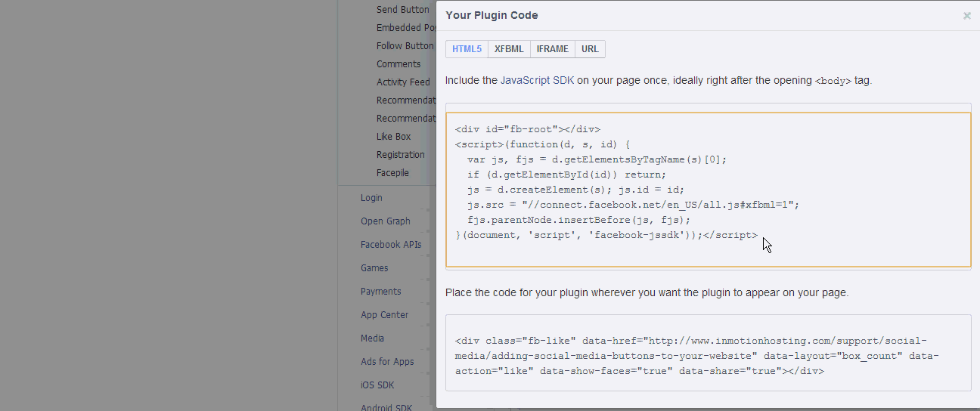Go to Facebook APIs section

click(390, 245)
